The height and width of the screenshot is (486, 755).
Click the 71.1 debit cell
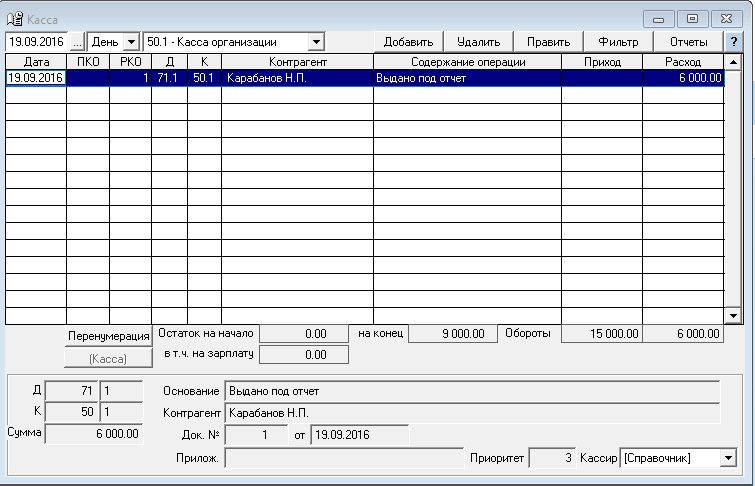pos(169,78)
